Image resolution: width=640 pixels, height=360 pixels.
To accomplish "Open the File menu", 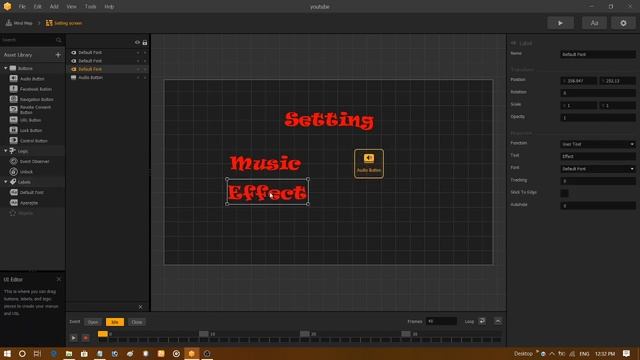I will [22, 7].
